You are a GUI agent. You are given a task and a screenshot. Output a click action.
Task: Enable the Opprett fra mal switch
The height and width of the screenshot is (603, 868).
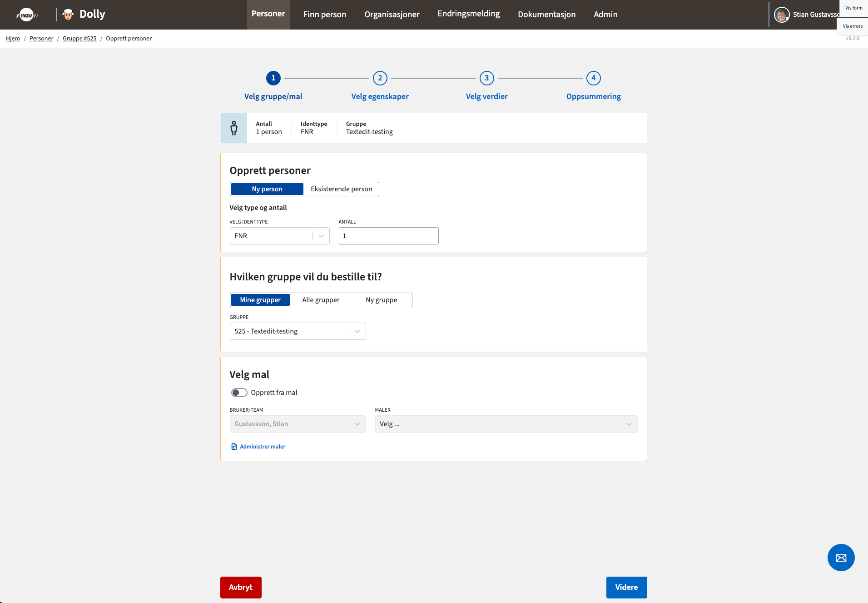coord(239,393)
